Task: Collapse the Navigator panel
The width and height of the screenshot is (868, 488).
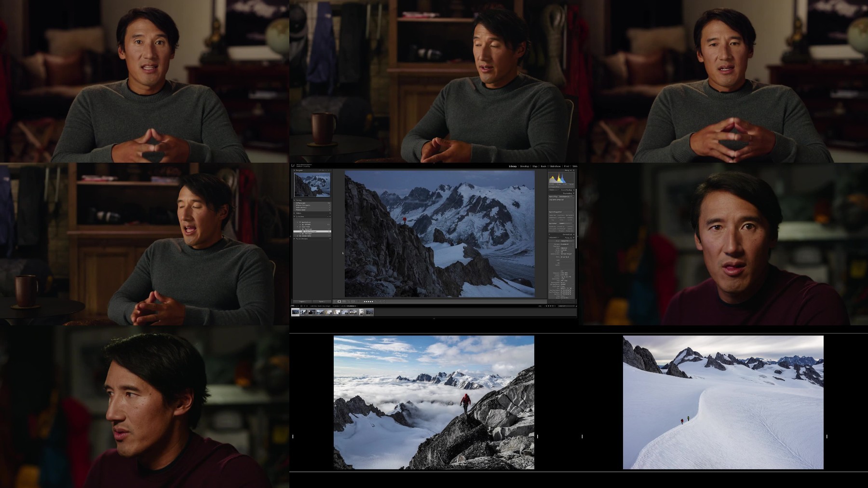Action: [295, 170]
